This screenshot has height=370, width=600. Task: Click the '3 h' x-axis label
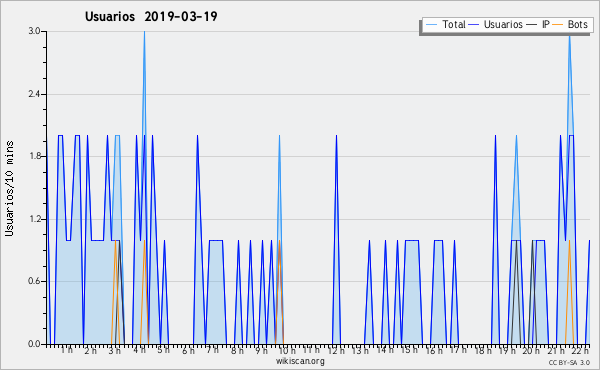[x=114, y=351]
